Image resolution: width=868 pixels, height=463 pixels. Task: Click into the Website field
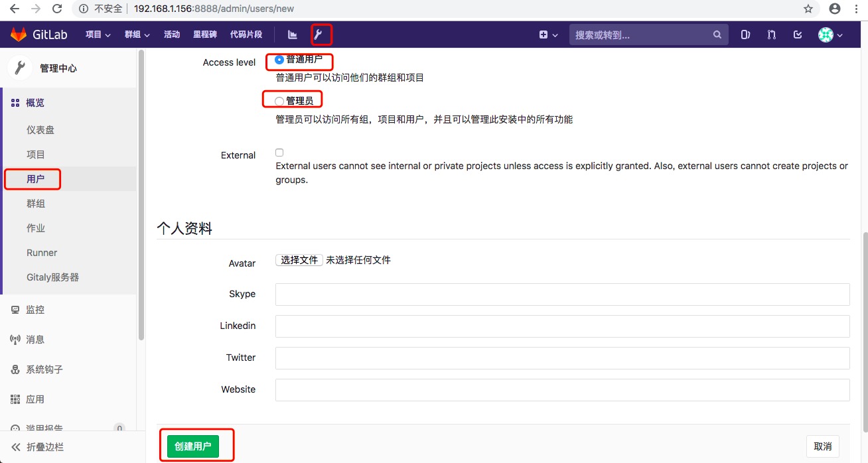pyautogui.click(x=563, y=390)
